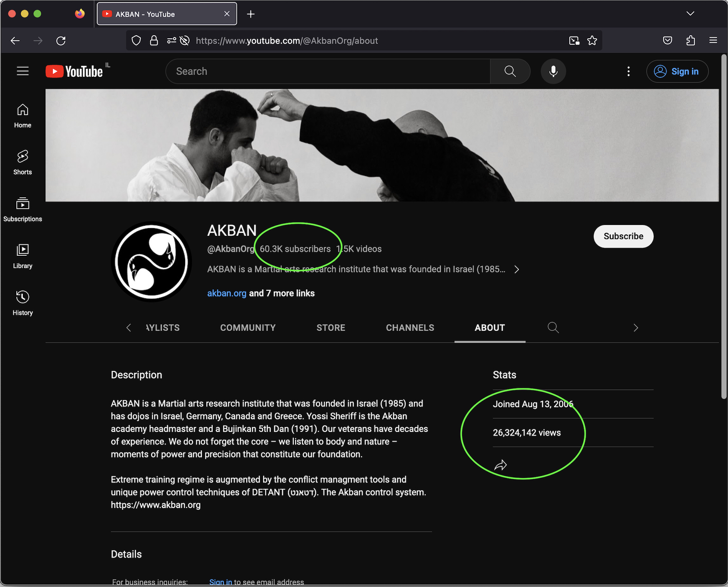728x587 pixels.
Task: Click the 60.3K subscribers text
Action: pos(295,249)
